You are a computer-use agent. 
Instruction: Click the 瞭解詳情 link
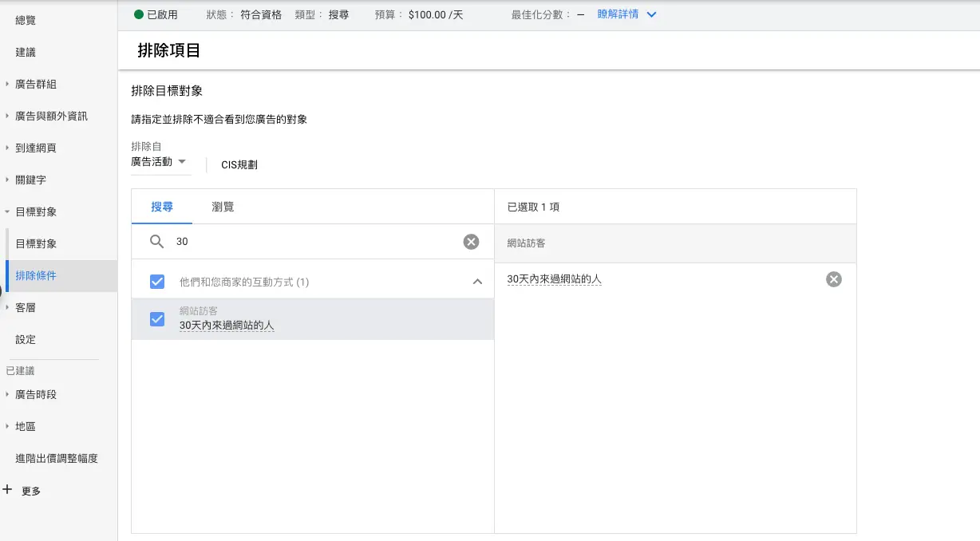(618, 14)
